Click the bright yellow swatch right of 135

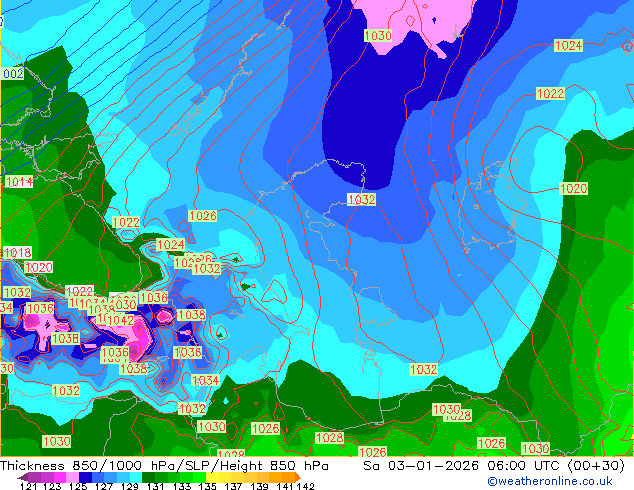coord(212,477)
